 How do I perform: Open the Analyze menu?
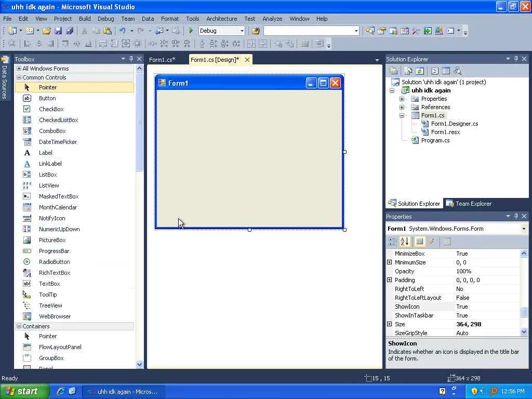pyautogui.click(x=272, y=19)
